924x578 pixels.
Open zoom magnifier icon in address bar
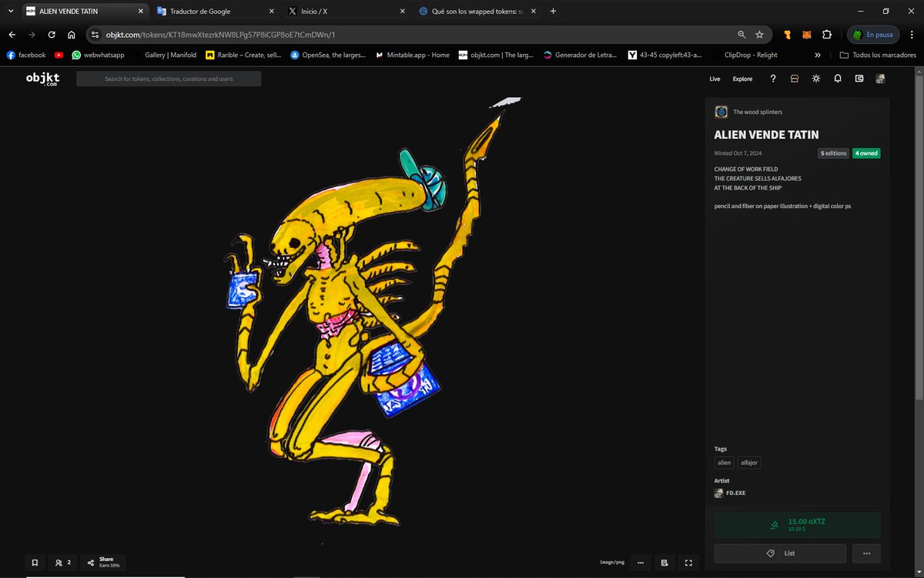tap(742, 35)
